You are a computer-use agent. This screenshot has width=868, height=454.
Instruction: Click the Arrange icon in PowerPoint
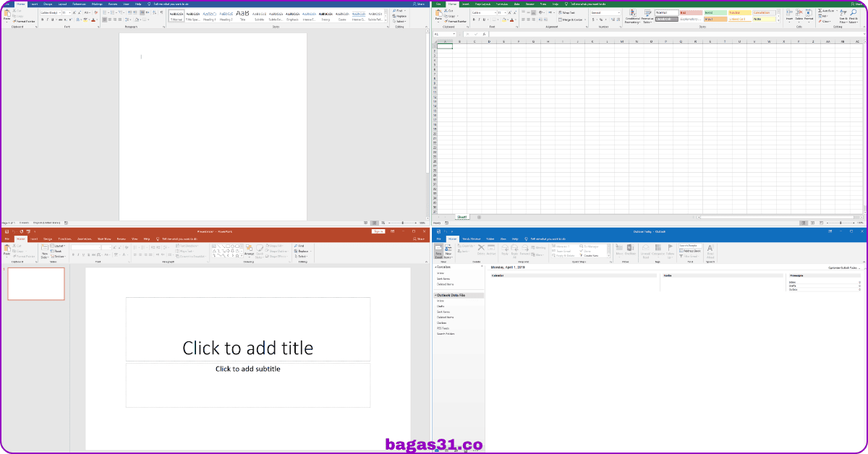(249, 247)
